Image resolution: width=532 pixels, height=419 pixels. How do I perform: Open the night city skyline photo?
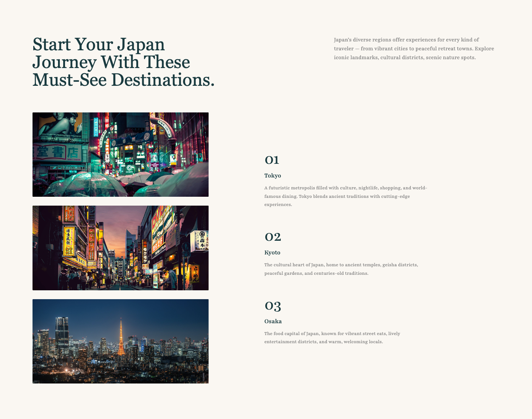click(120, 341)
